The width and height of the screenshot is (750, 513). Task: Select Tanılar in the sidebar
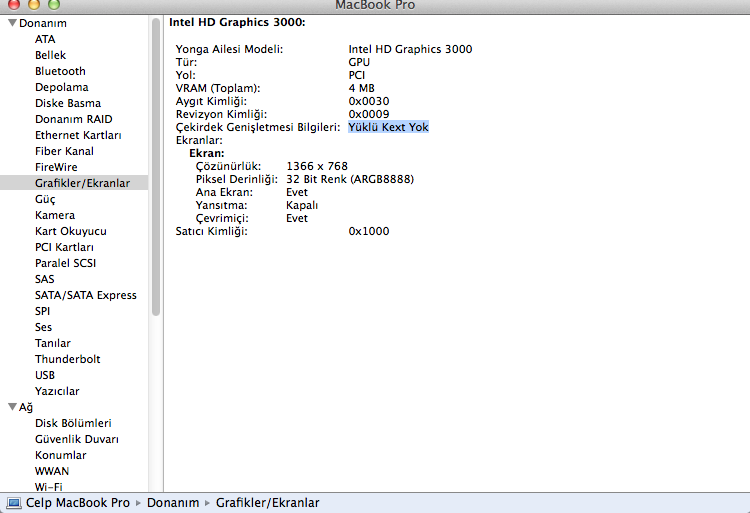pos(53,343)
